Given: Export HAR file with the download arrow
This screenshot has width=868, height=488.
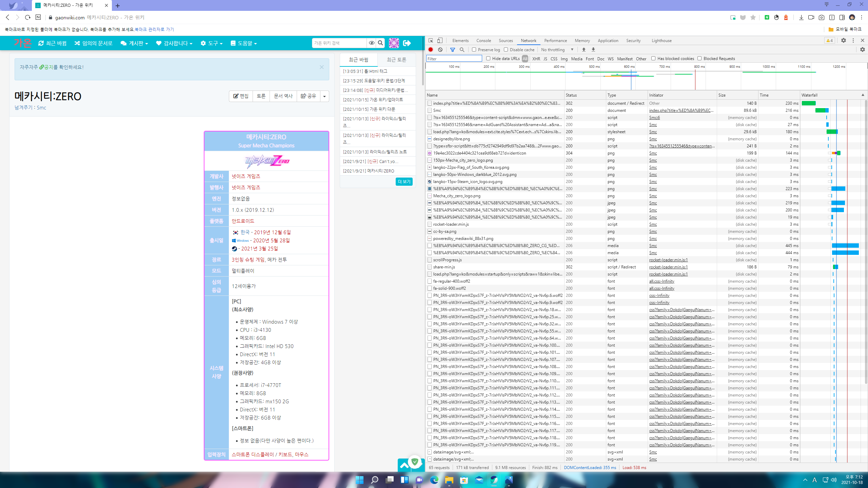Looking at the screenshot, I should (593, 49).
